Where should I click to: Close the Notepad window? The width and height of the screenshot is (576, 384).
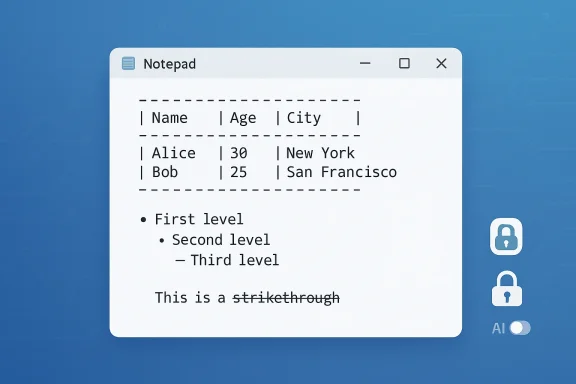441,63
